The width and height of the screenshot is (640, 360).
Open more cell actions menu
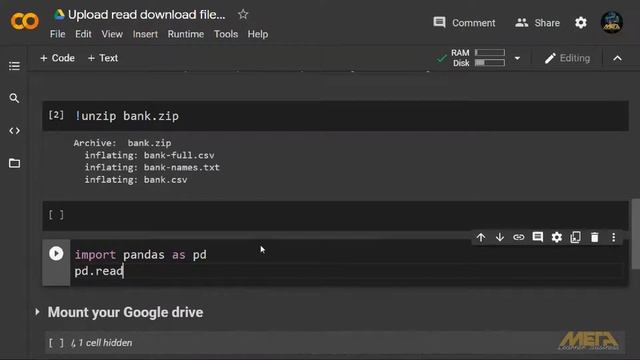[x=613, y=237]
